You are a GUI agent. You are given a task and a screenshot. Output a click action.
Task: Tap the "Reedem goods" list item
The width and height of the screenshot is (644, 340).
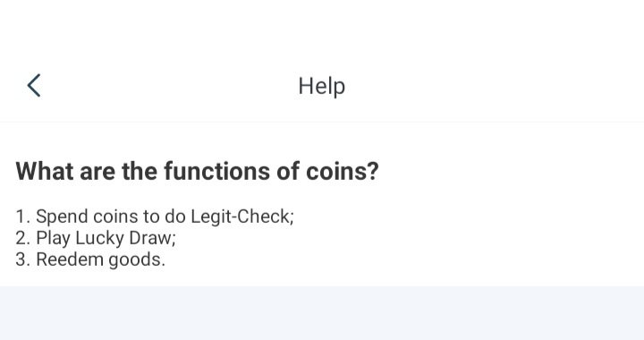(90, 259)
